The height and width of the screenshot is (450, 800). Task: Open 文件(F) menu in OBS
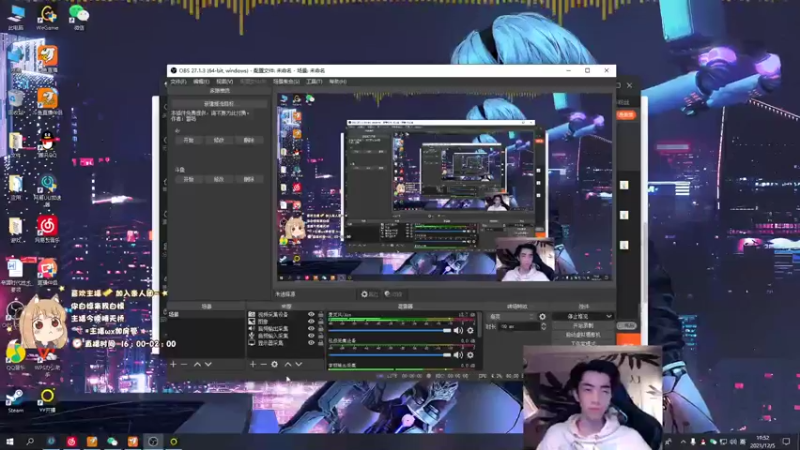coord(178,82)
